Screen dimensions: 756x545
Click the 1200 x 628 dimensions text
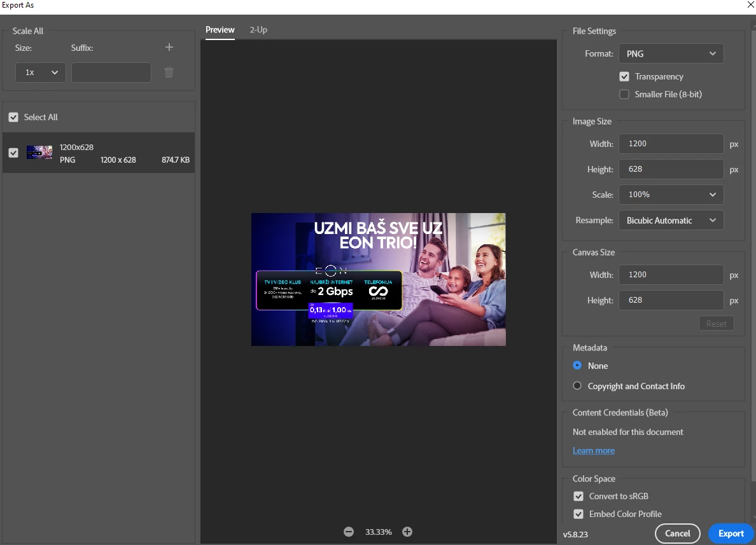(x=118, y=160)
